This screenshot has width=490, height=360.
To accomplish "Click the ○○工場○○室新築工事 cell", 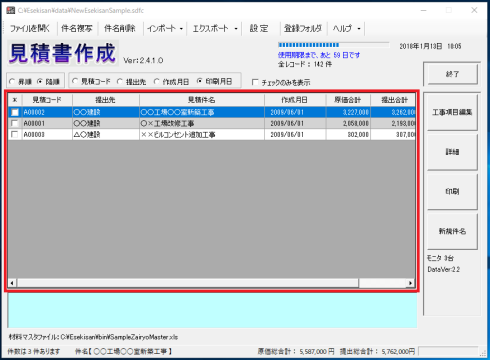I will tap(202, 112).
